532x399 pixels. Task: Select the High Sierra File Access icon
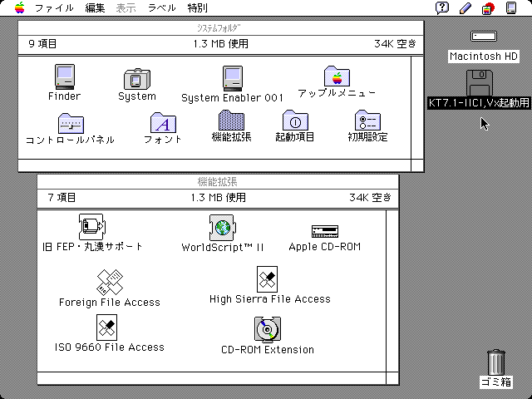coord(267,279)
